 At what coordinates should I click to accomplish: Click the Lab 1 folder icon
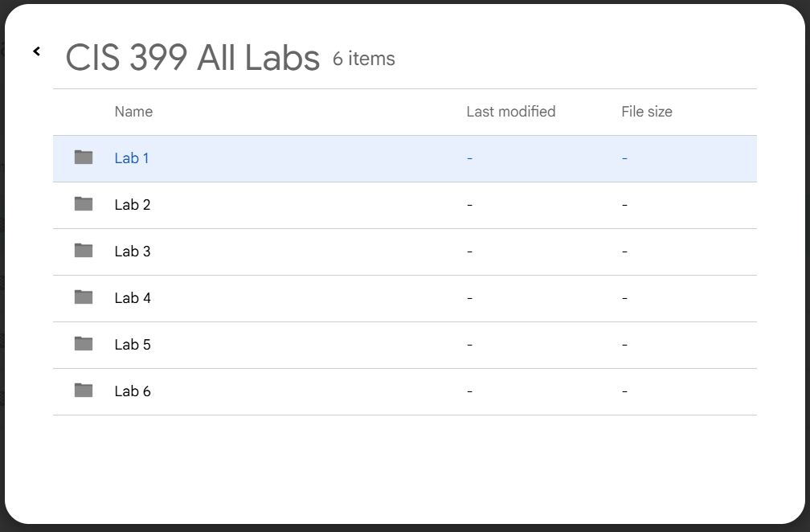tap(82, 158)
